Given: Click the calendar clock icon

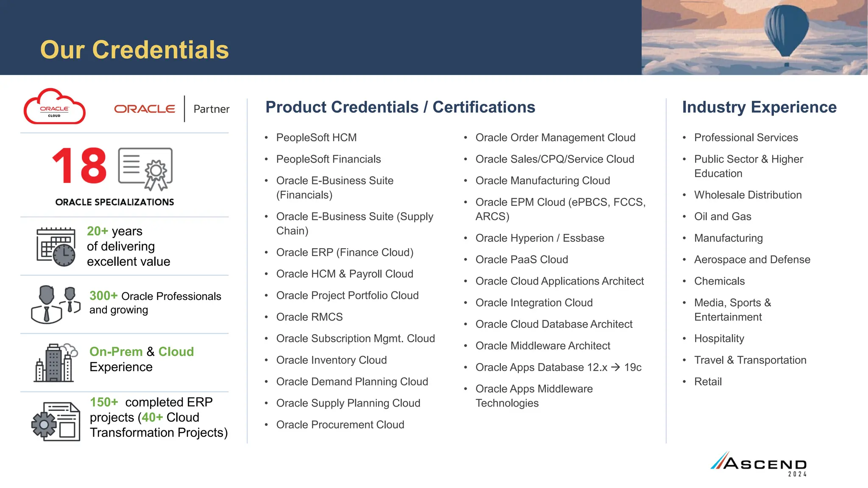Looking at the screenshot, I should [x=56, y=247].
